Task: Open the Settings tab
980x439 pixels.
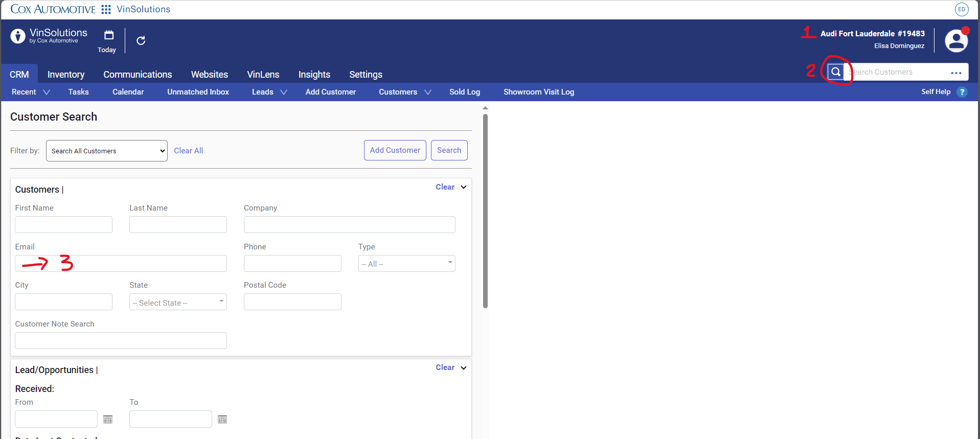Action: click(366, 74)
